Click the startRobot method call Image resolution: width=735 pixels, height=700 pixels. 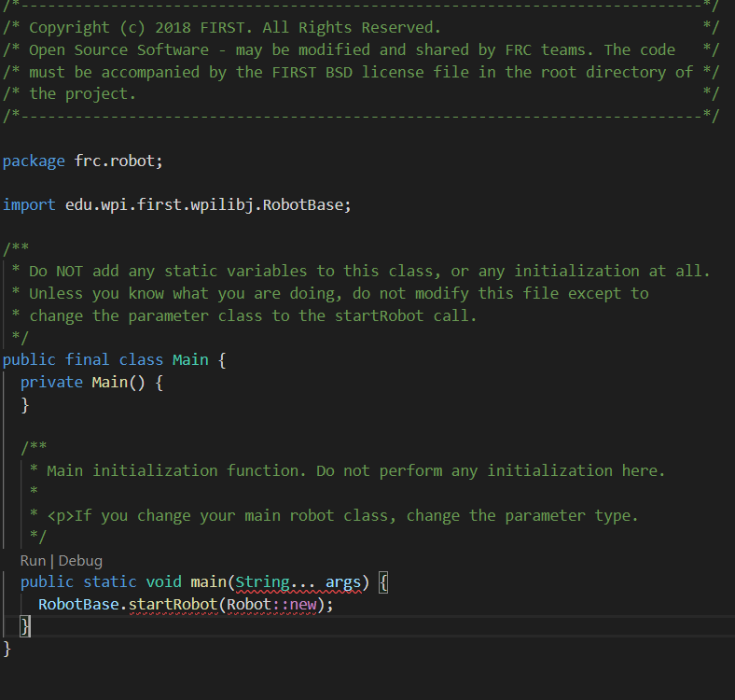[x=173, y=604]
